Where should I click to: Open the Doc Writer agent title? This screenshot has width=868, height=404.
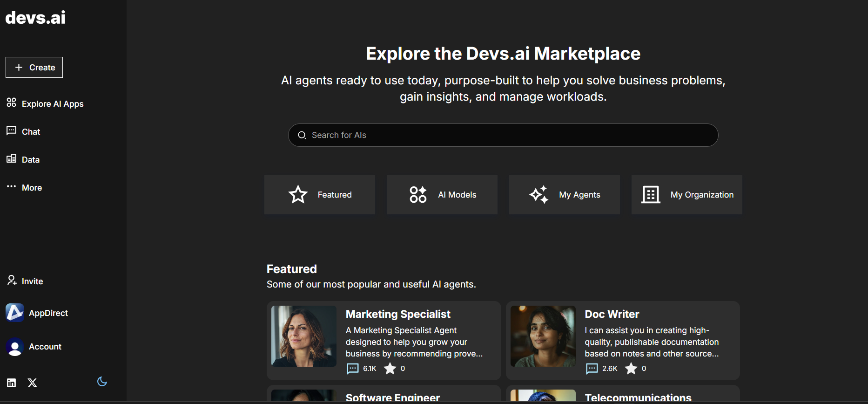tap(612, 314)
